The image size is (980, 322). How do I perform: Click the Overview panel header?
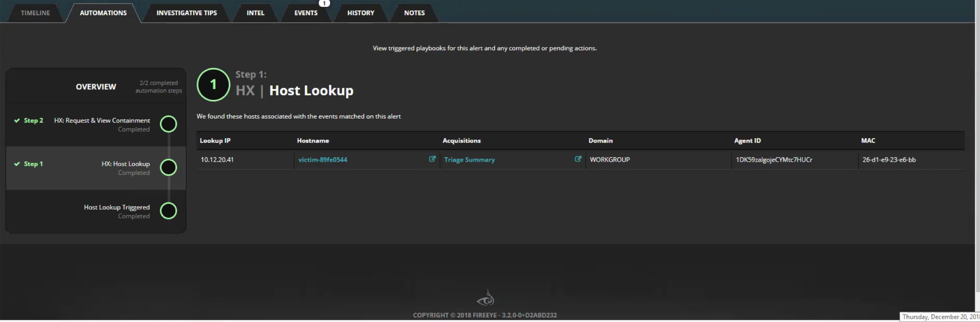[x=96, y=87]
